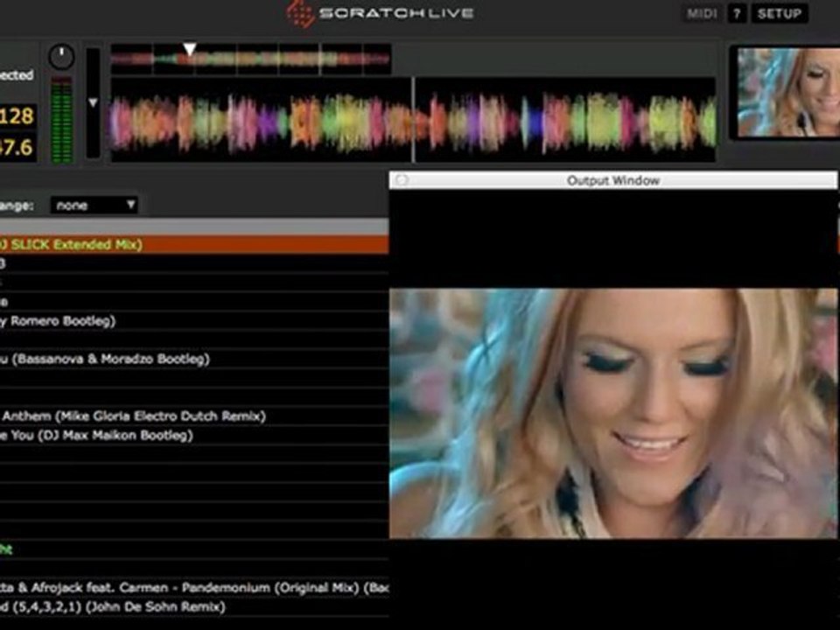Click the video in the Output Window
840x630 pixels.
pos(612,413)
